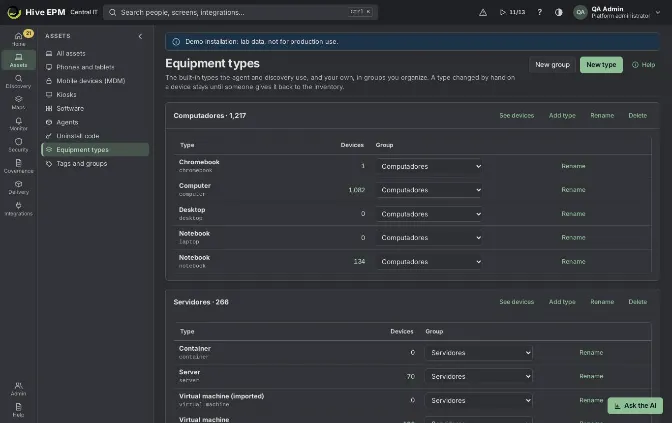The height and width of the screenshot is (423, 672).
Task: Click the QA avatar circle
Action: [x=580, y=12]
